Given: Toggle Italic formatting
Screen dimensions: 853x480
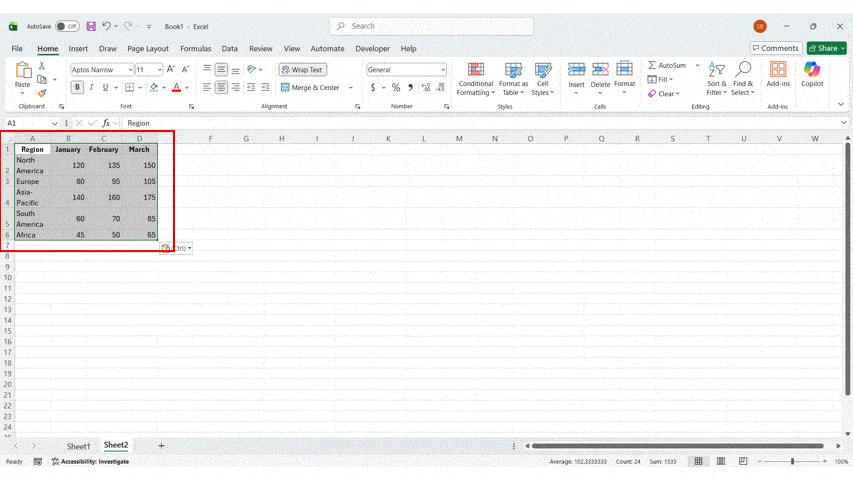Looking at the screenshot, I should coord(91,87).
